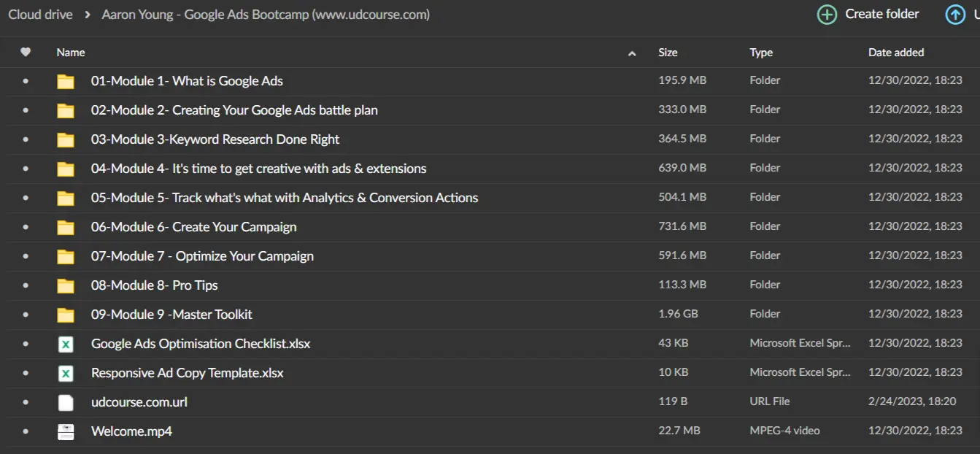980x454 pixels.
Task: Toggle favorite dot for Welcome.mp4
Action: tap(26, 431)
